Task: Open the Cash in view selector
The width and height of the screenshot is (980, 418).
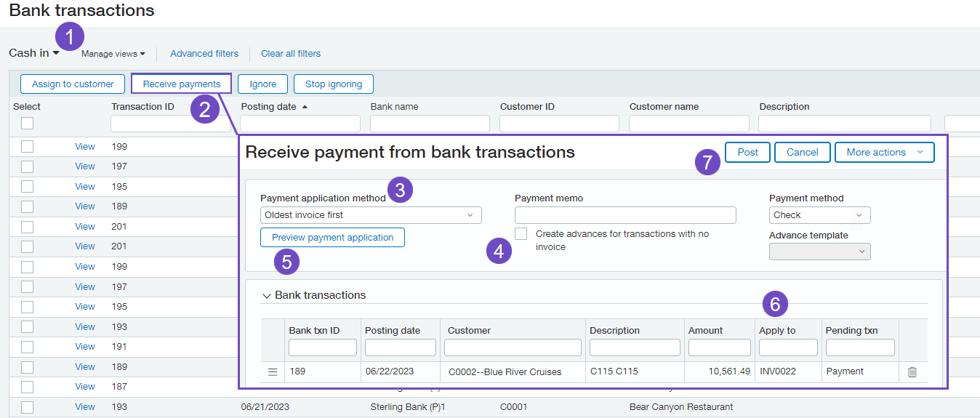Action: point(34,53)
